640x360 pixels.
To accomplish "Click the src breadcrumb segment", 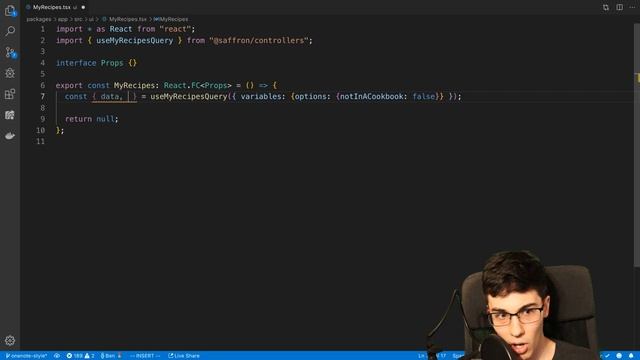I will point(78,19).
